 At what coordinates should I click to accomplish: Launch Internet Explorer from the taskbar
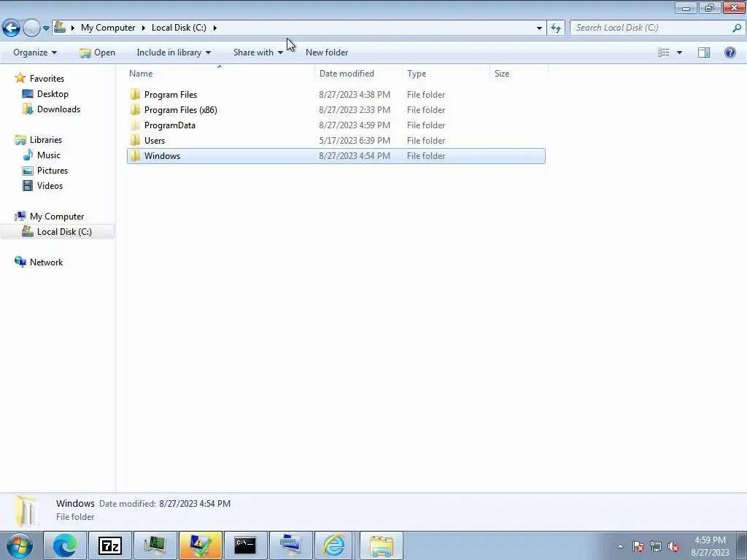tap(333, 545)
